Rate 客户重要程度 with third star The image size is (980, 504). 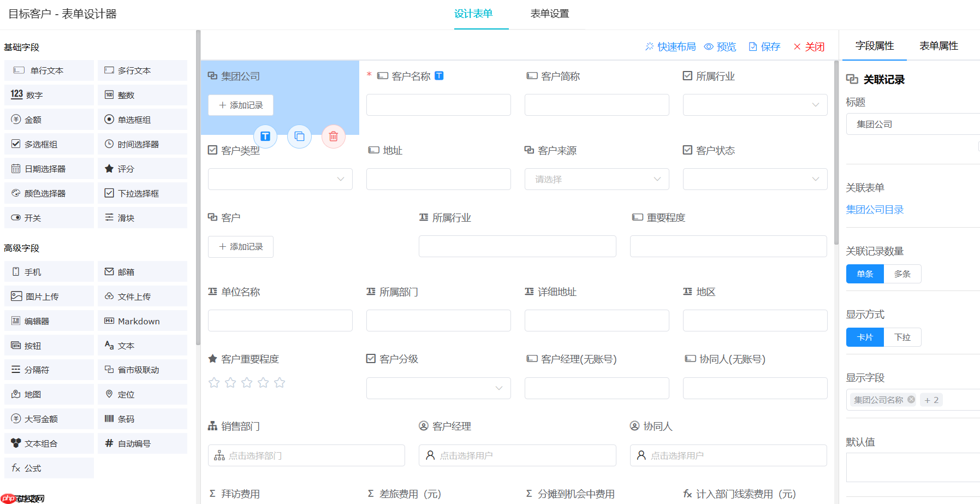[247, 382]
